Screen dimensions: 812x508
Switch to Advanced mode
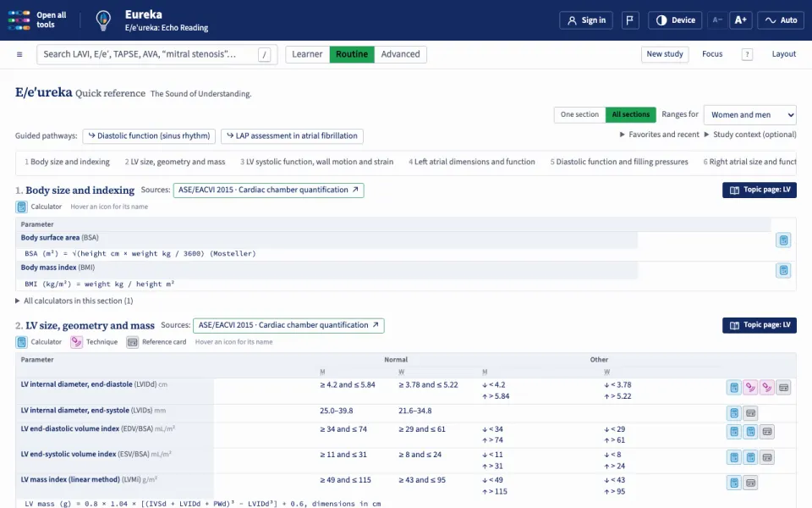click(x=400, y=54)
